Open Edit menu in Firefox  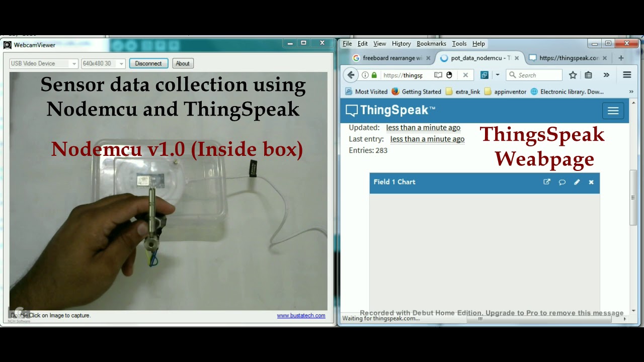coord(363,44)
